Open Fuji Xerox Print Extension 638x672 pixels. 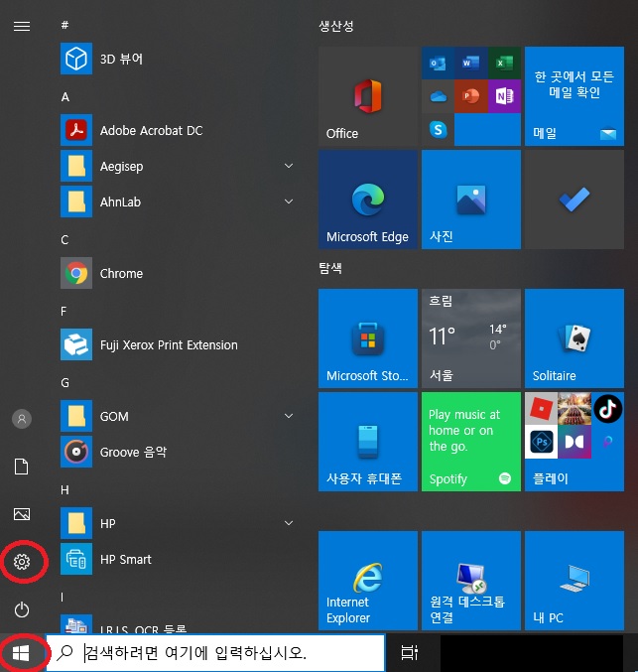click(x=178, y=345)
